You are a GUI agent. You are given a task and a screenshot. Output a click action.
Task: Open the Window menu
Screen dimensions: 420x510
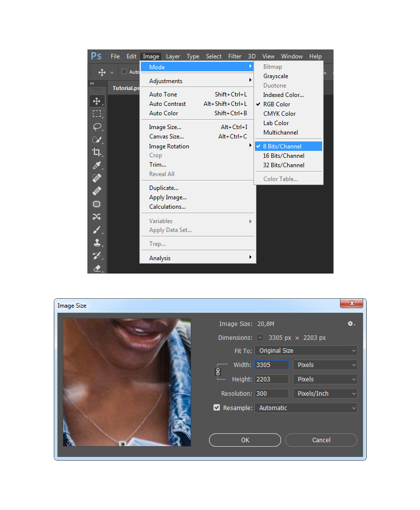pos(292,56)
